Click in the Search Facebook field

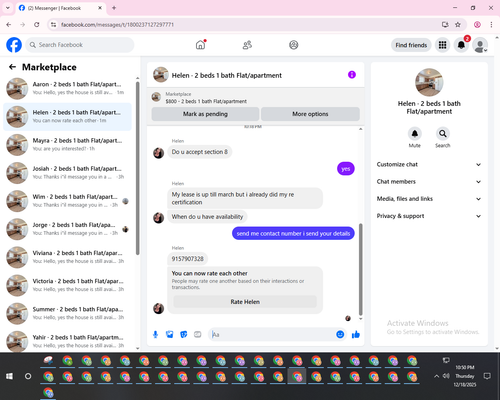pyautogui.click(x=80, y=45)
